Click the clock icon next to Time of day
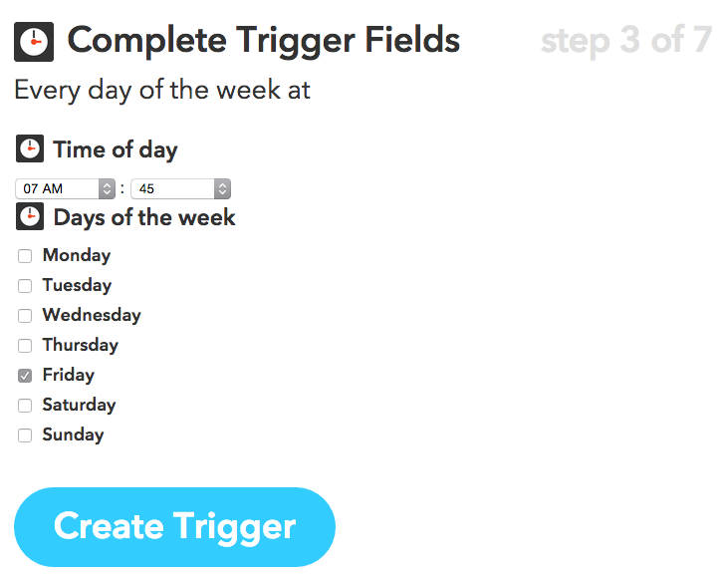The height and width of the screenshot is (577, 728). pyautogui.click(x=30, y=149)
